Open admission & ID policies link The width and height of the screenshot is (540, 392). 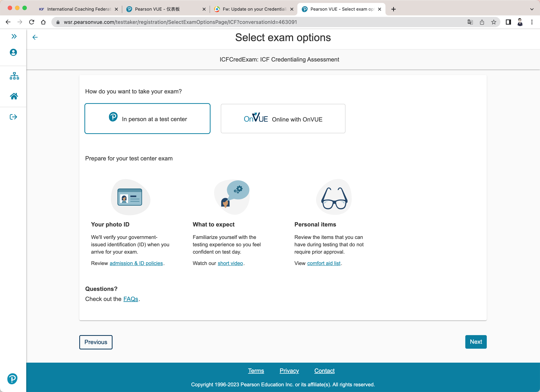[x=136, y=263]
